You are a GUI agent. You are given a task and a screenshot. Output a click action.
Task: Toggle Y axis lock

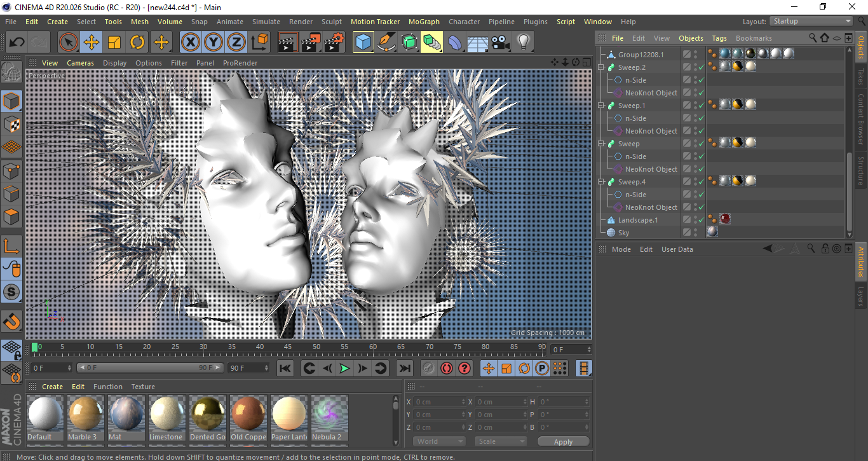pyautogui.click(x=214, y=43)
